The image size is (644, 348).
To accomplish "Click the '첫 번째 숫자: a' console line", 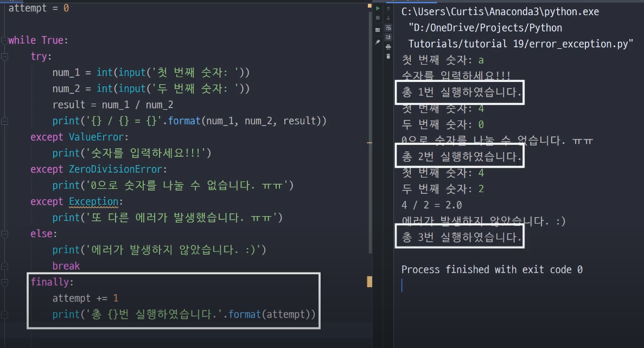I will coord(443,60).
